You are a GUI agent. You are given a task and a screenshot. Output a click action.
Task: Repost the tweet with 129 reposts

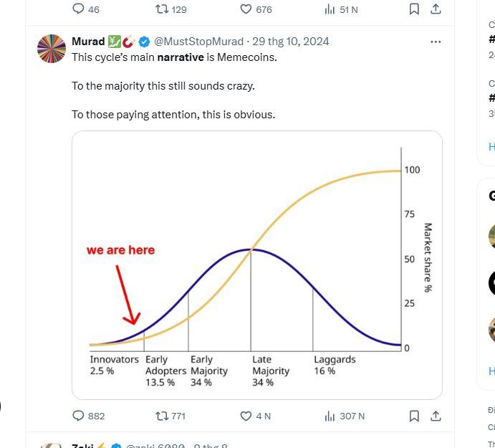162,9
